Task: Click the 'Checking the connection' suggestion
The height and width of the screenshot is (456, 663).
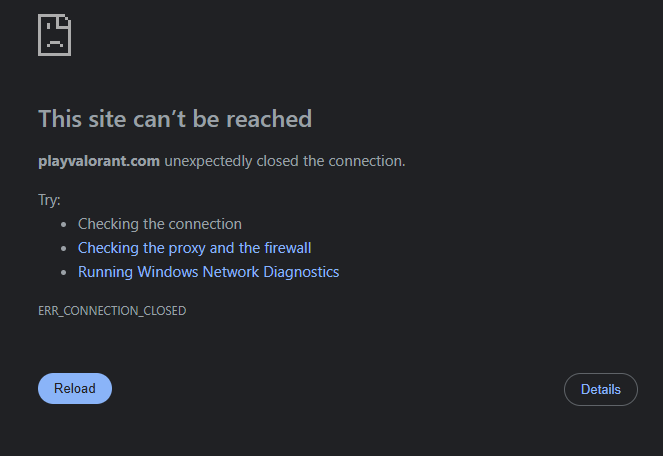Action: click(160, 224)
